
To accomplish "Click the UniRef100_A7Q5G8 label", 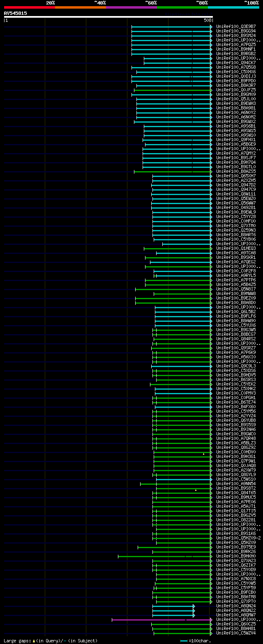I will [236, 67].
